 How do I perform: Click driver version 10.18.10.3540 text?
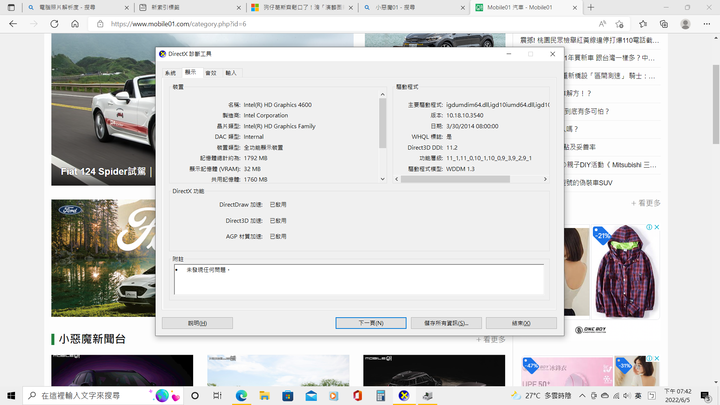tap(465, 115)
